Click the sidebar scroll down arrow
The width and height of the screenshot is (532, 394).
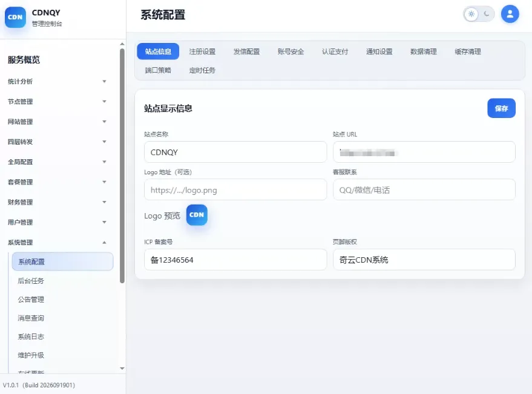122,369
